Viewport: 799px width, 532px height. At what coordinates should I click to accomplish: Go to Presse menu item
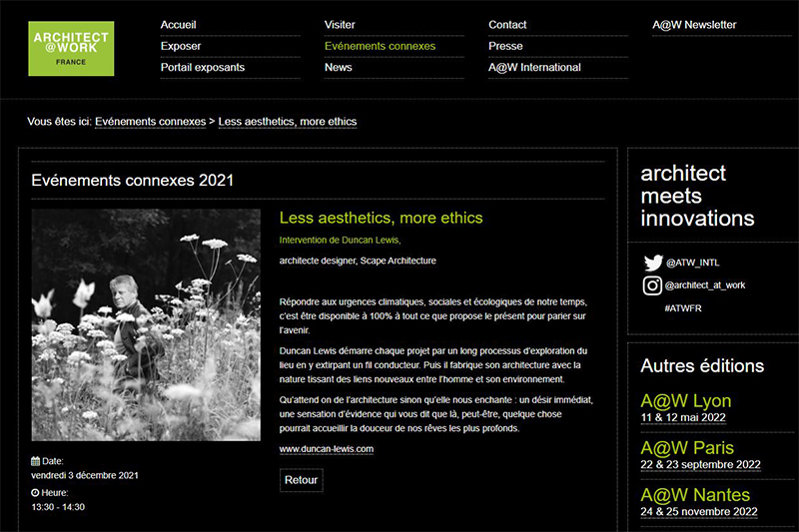[x=505, y=46]
